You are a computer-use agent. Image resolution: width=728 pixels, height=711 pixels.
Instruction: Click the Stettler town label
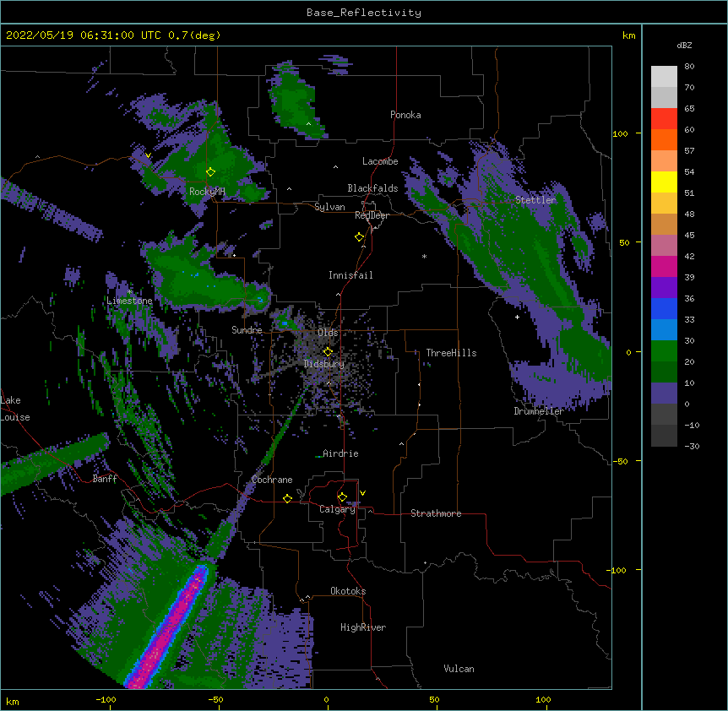535,200
